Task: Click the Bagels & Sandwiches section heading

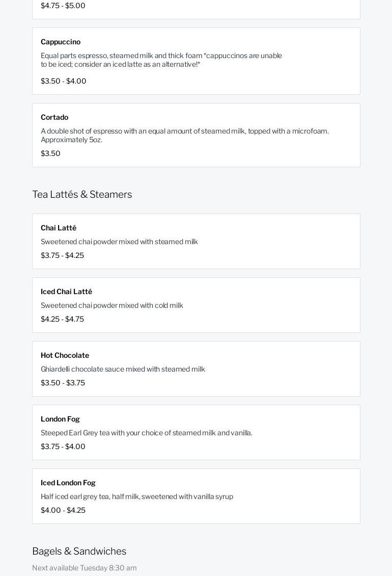Action: (x=79, y=551)
